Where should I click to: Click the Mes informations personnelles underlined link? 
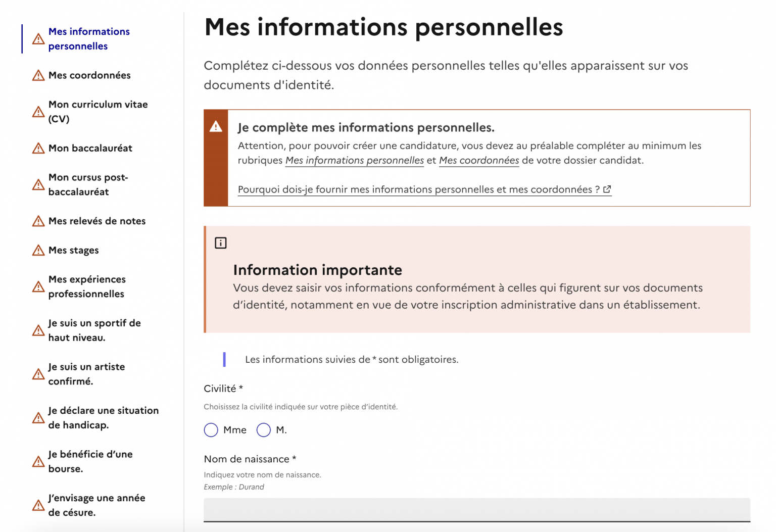coord(354,160)
